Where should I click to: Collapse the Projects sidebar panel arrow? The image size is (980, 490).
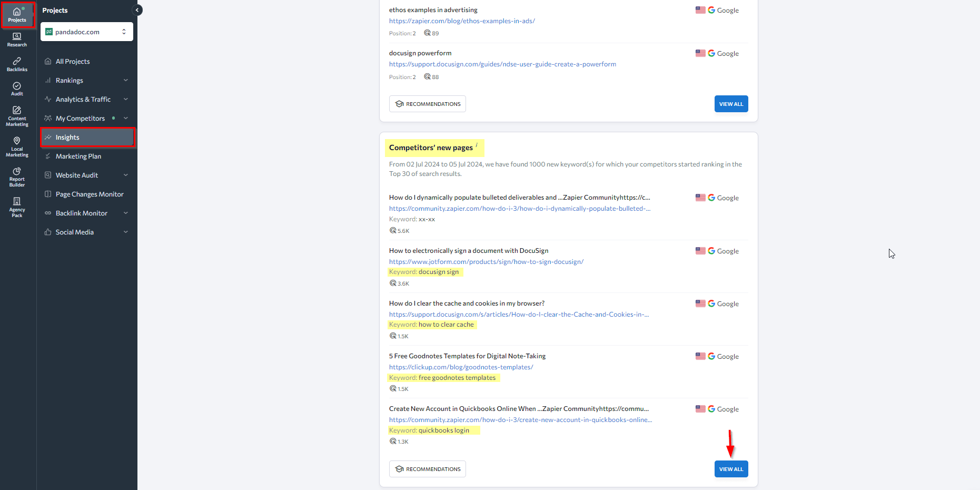tap(137, 10)
